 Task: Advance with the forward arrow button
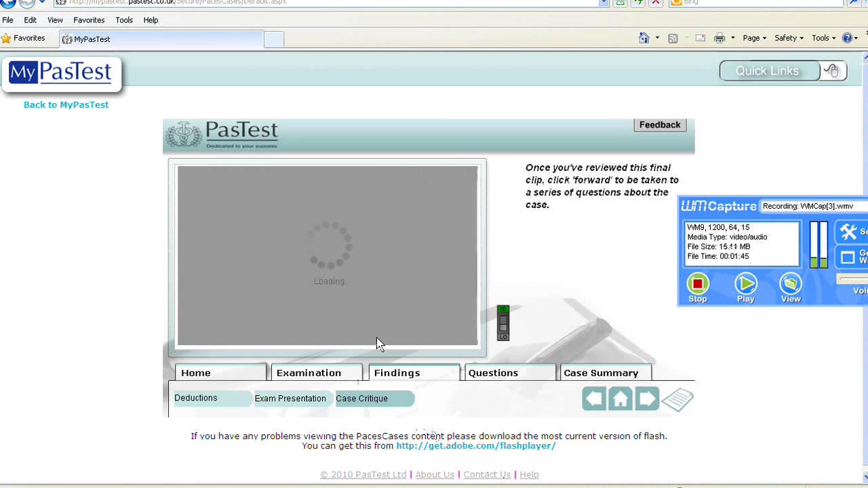[647, 399]
